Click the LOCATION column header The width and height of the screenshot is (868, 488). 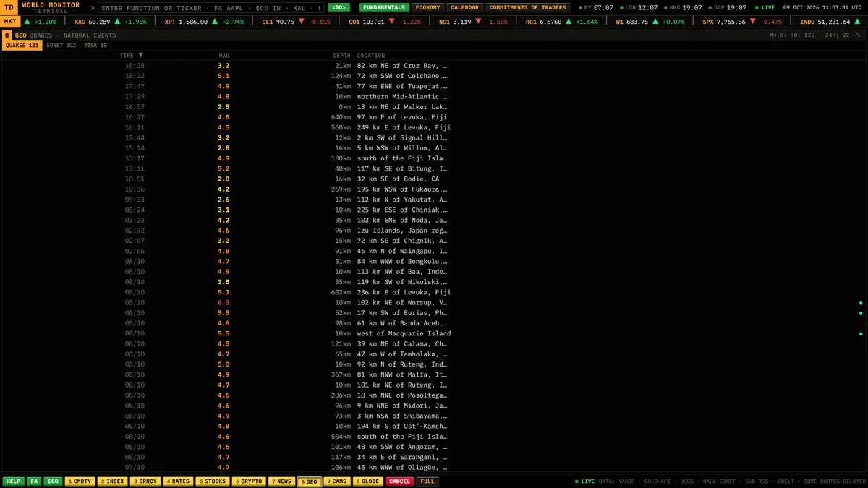point(371,56)
